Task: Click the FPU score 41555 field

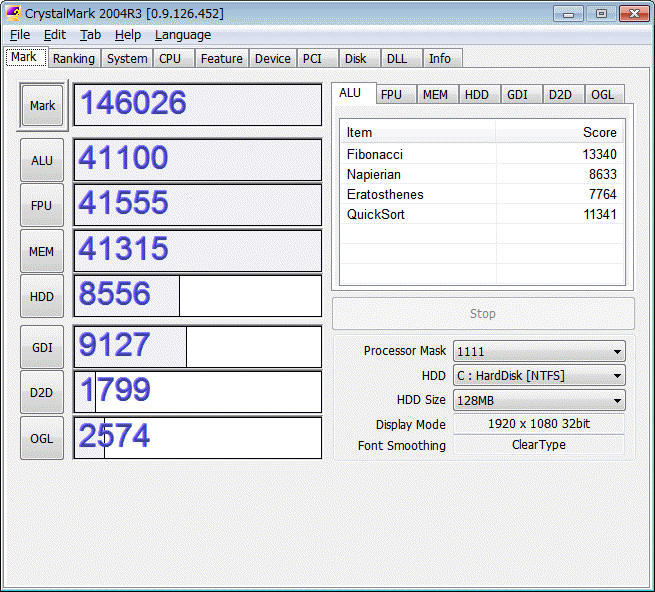Action: (198, 205)
